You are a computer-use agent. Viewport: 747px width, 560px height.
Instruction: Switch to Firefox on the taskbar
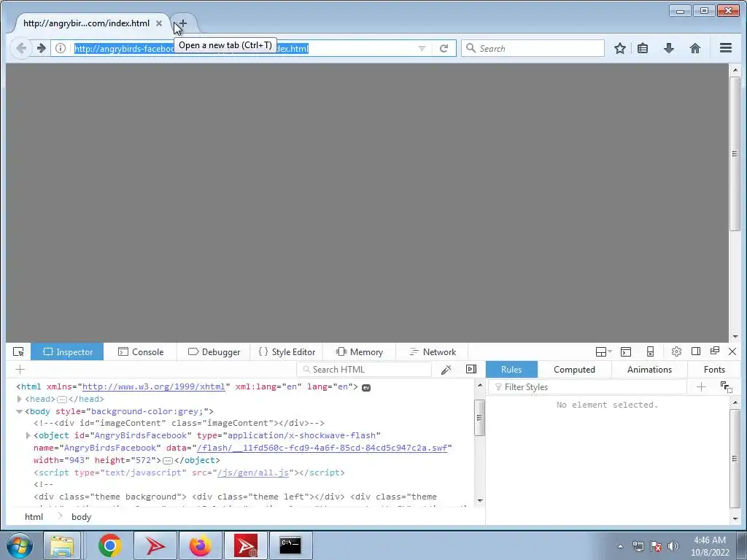200,545
